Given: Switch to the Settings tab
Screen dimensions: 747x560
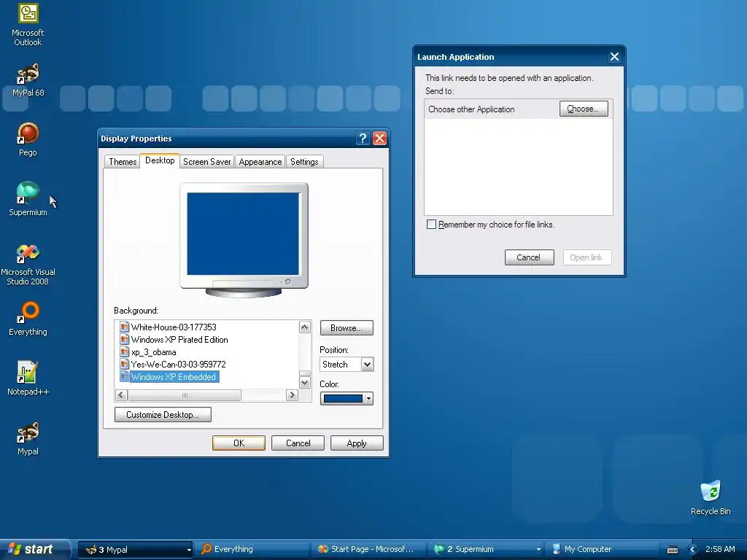Looking at the screenshot, I should tap(304, 162).
